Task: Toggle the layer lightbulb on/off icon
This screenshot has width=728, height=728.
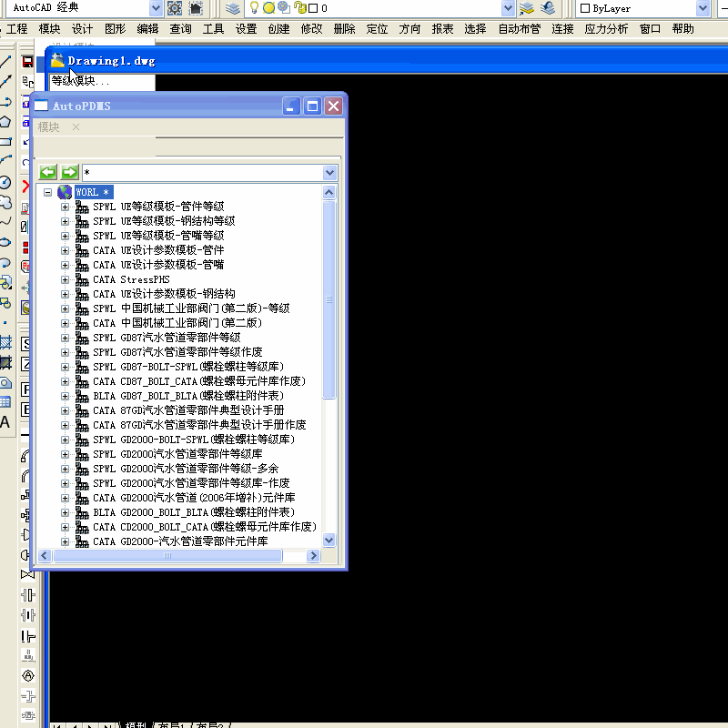Action: point(254,7)
